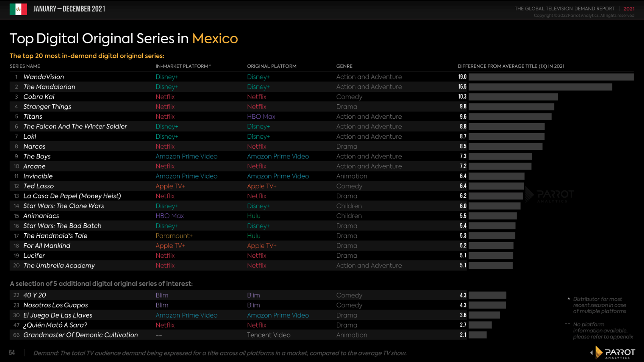Click 'Stranger Things' in the list
The width and height of the screenshot is (644, 362).
[47, 107]
